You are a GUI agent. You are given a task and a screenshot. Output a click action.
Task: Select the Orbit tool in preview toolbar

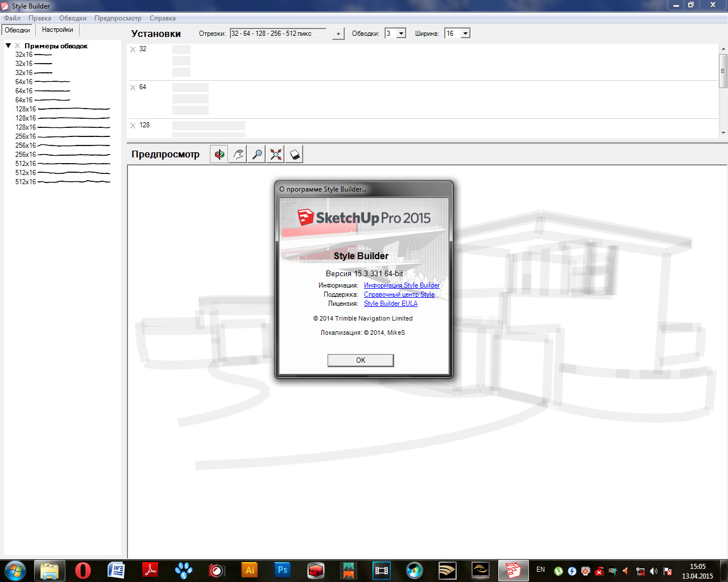pyautogui.click(x=219, y=154)
